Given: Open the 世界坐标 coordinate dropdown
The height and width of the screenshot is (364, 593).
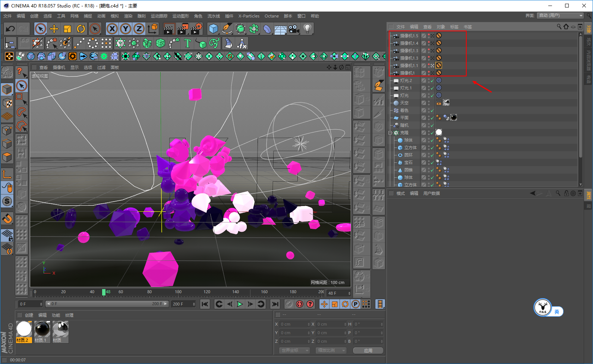Looking at the screenshot, I should (294, 351).
